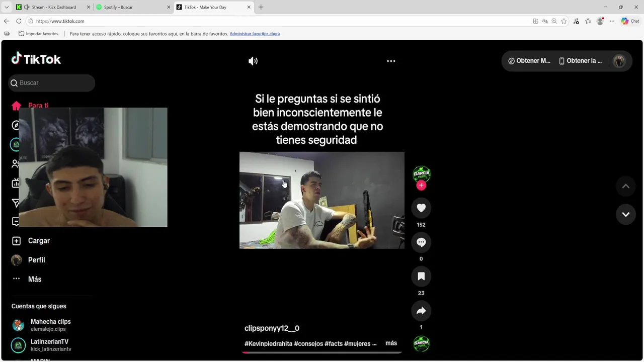Click the Cargar plus icon in the sidebar
The height and width of the screenshot is (362, 644).
pos(17,241)
